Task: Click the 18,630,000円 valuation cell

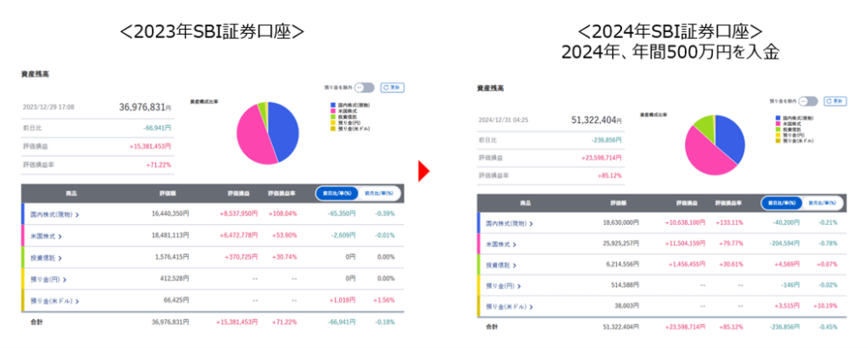Action: (620, 222)
